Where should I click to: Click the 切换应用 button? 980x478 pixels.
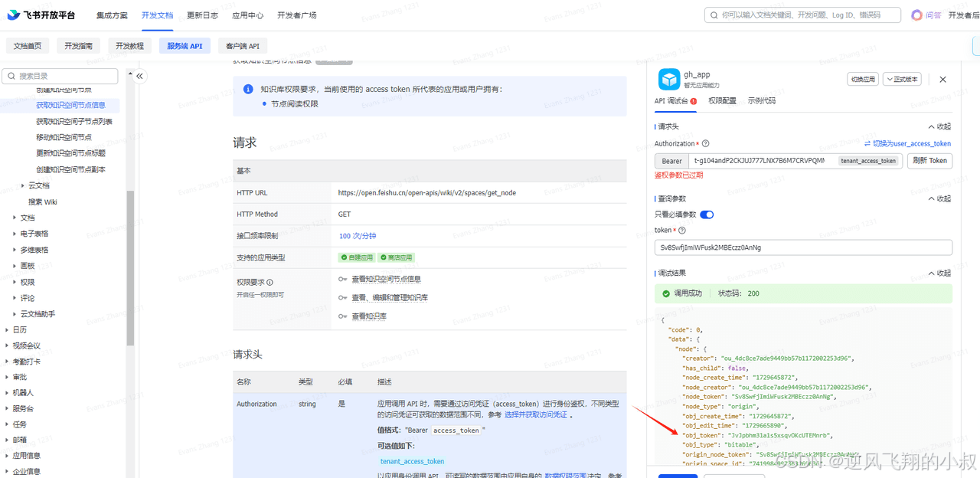pos(863,79)
